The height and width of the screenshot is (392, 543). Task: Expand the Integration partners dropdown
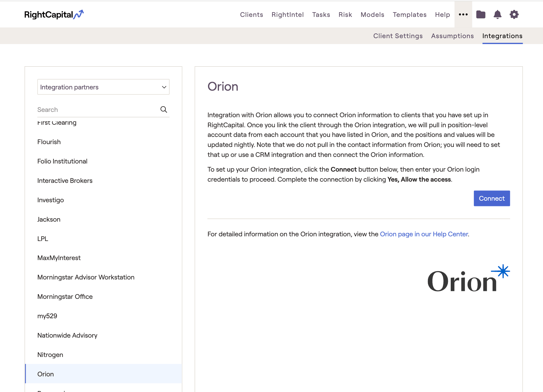click(103, 87)
